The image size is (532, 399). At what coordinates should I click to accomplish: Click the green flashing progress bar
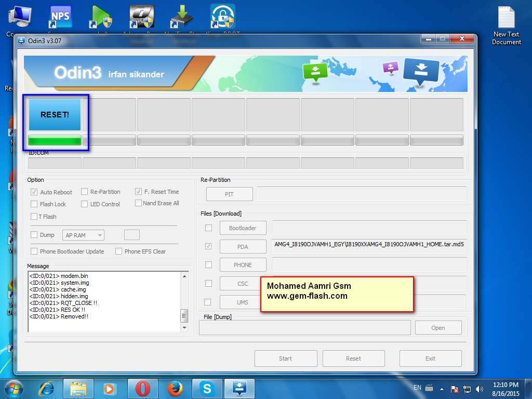[x=55, y=140]
